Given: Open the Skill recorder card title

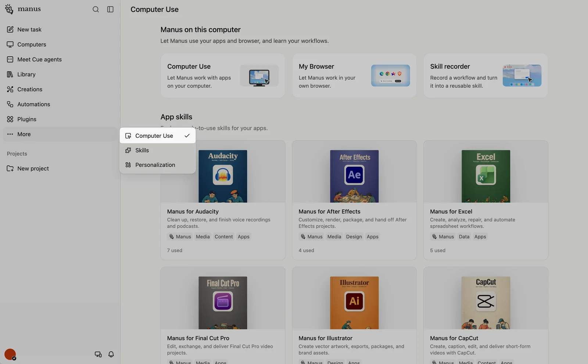Looking at the screenshot, I should pos(450,66).
